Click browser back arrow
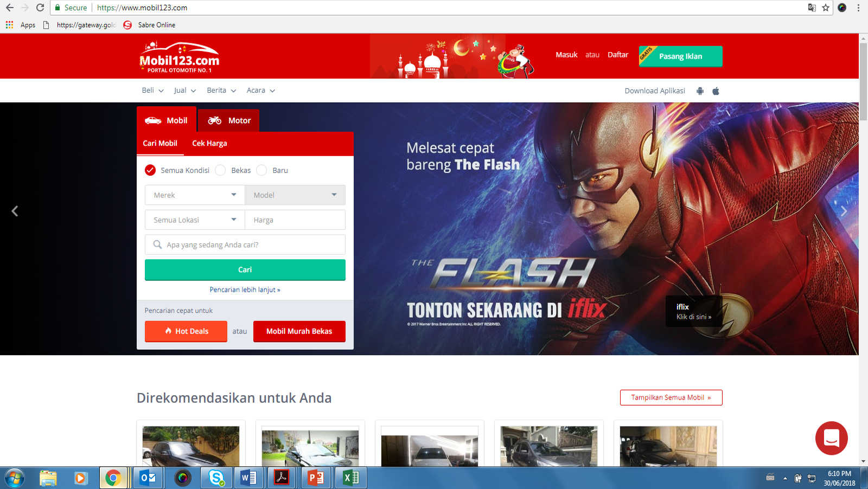Image resolution: width=868 pixels, height=489 pixels. [x=10, y=8]
